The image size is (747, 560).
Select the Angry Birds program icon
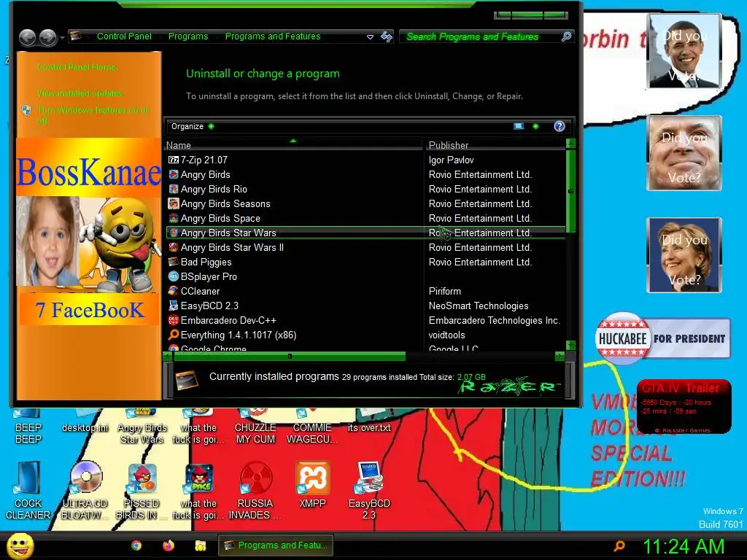click(174, 175)
